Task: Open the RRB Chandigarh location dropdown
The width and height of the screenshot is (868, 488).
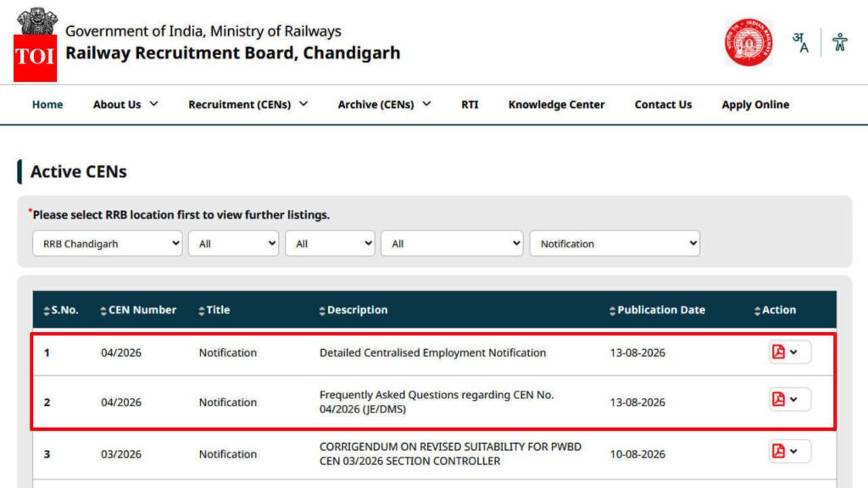Action: pos(108,243)
